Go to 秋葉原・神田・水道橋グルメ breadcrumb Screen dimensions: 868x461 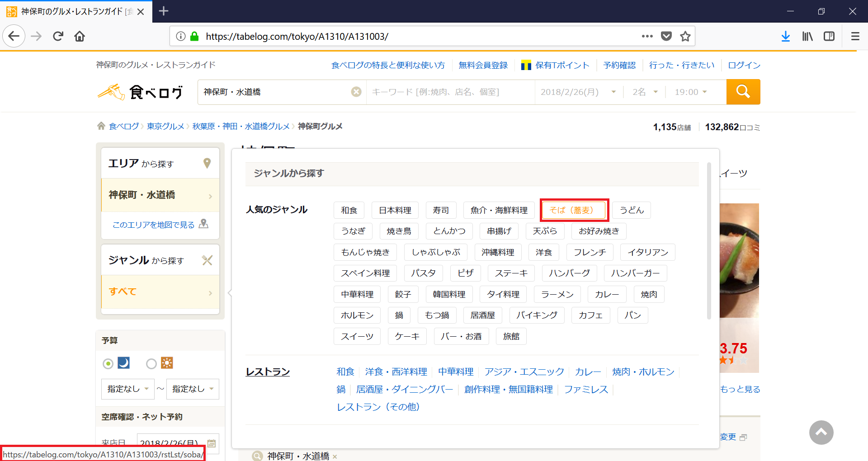pyautogui.click(x=241, y=126)
